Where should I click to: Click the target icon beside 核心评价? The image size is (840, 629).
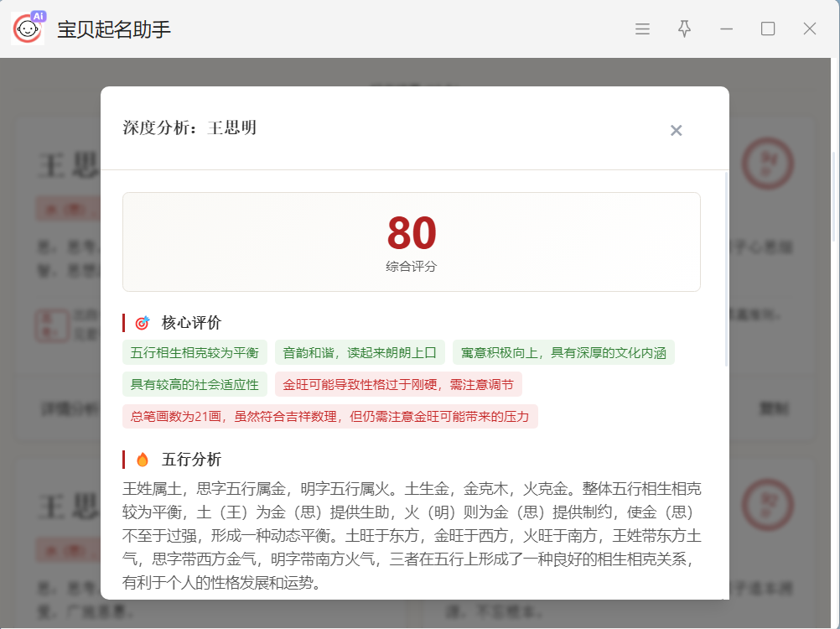[x=143, y=323]
